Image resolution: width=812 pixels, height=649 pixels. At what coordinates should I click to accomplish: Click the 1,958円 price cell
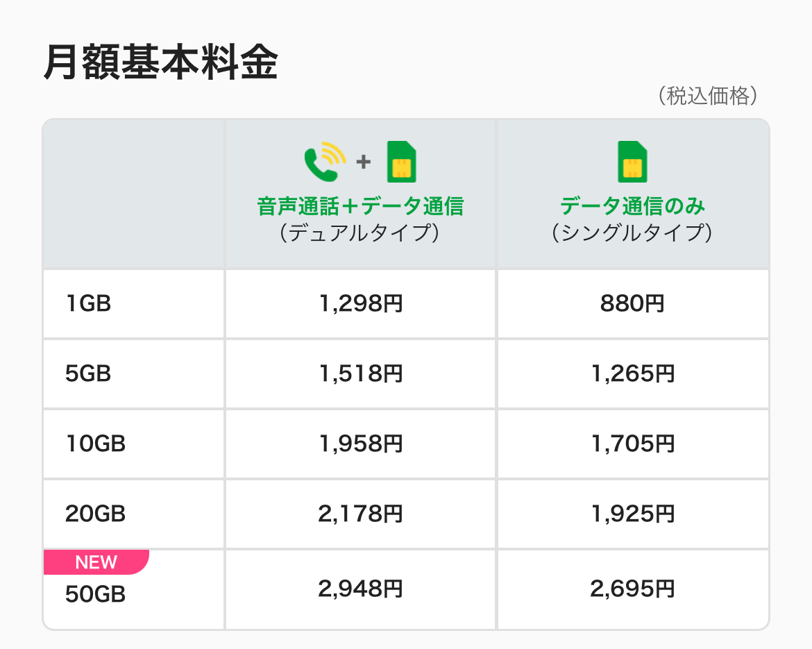coord(360,444)
